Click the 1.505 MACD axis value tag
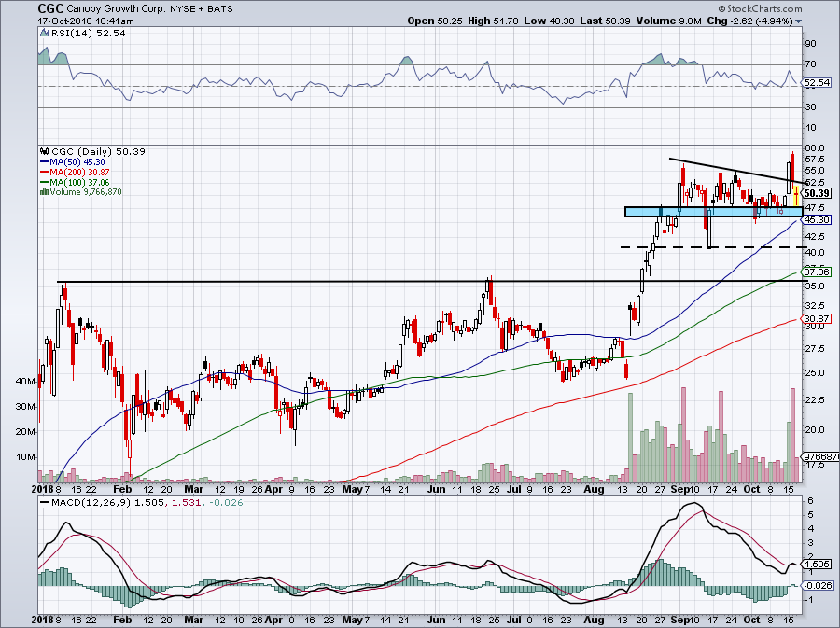Viewport: 840px width, 628px height. pos(817,564)
